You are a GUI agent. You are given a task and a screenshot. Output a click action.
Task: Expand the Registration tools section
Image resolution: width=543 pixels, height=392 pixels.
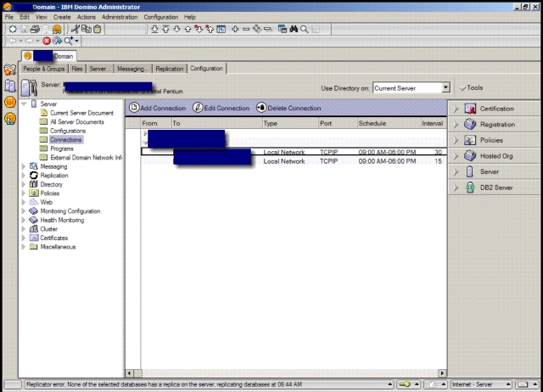coord(456,125)
